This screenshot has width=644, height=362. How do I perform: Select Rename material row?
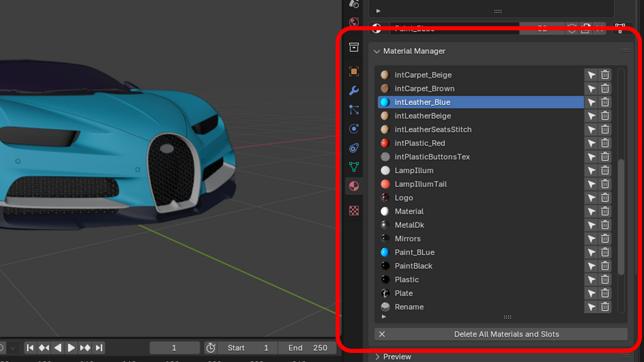click(481, 307)
